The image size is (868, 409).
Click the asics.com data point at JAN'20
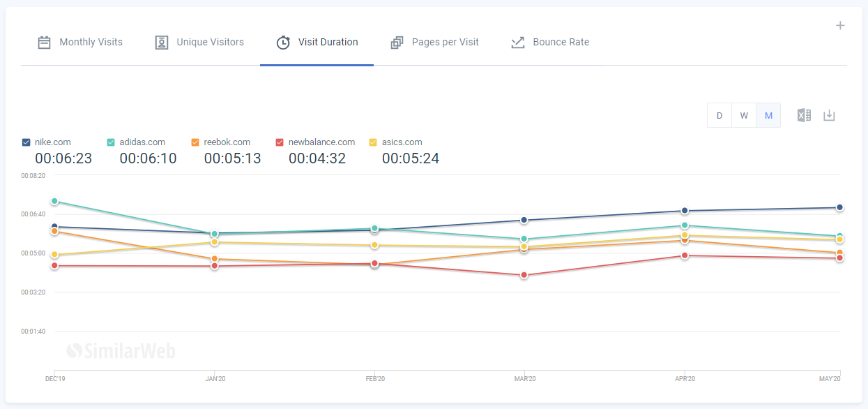(215, 242)
